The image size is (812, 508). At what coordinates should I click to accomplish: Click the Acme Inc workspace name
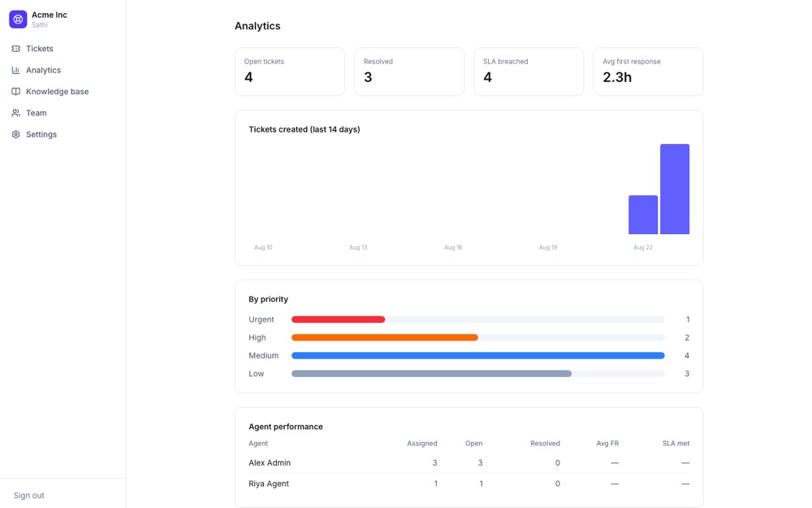point(50,15)
